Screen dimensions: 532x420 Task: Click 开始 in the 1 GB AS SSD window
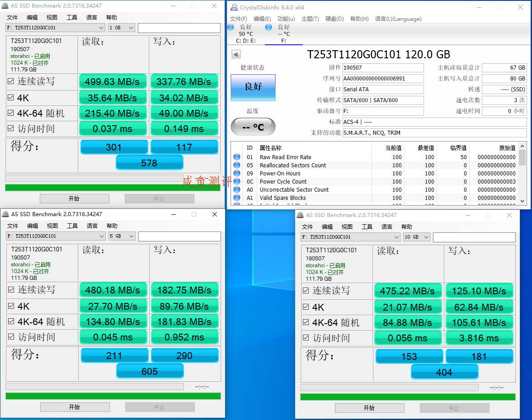75,198
